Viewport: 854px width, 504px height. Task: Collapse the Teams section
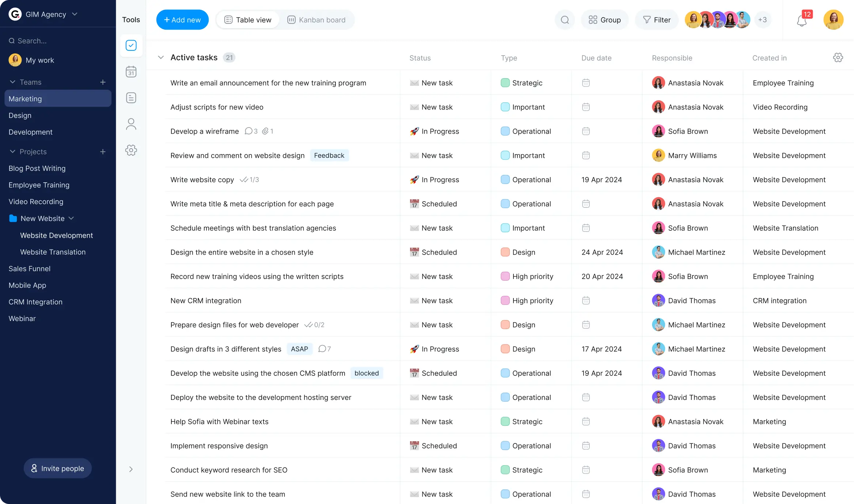coord(12,82)
